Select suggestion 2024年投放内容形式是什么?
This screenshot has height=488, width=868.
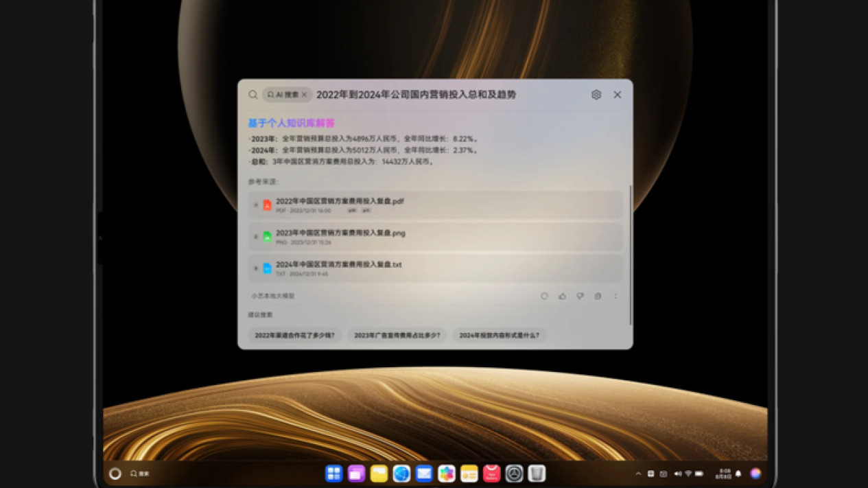pos(499,336)
